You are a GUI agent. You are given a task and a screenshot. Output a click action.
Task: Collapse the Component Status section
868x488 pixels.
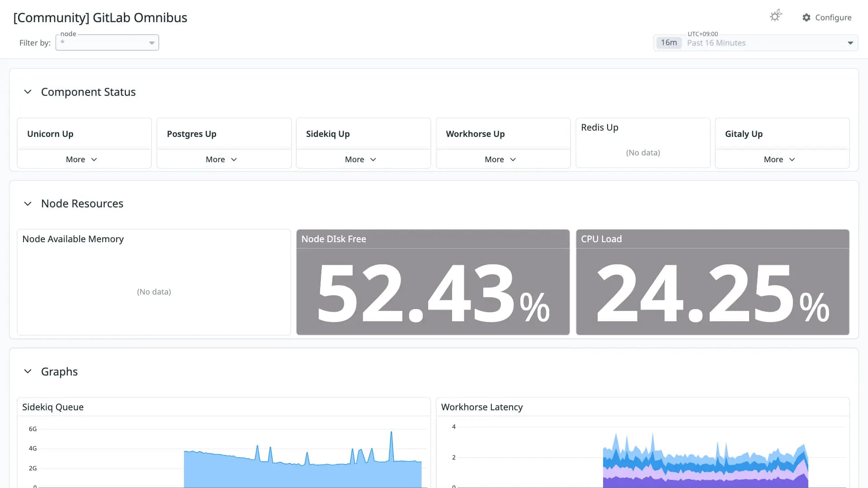28,92
